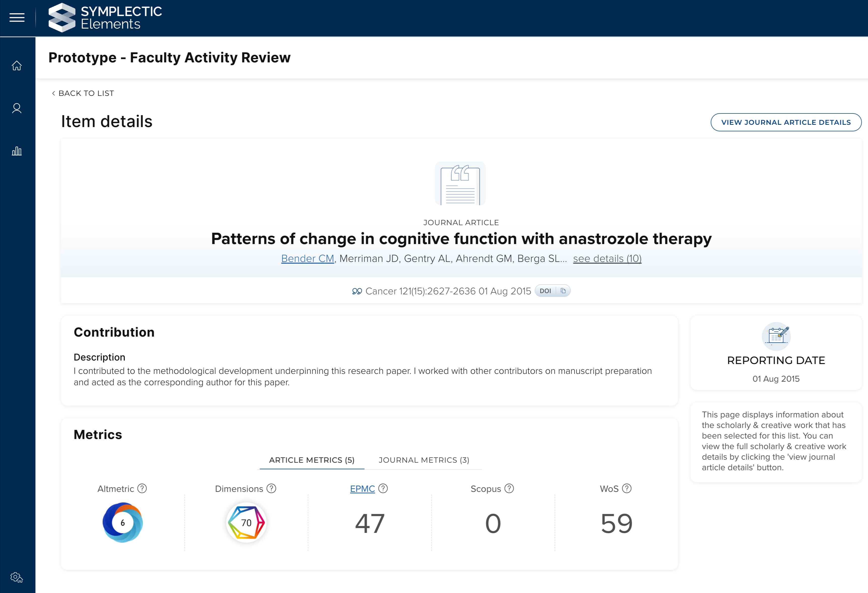This screenshot has width=868, height=593.
Task: Click the Home icon in sidebar
Action: (x=17, y=66)
